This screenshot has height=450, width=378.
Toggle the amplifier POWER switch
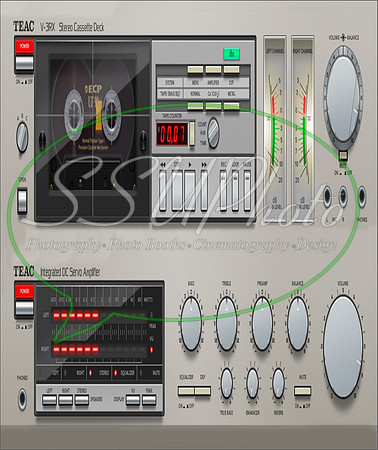[x=24, y=308]
